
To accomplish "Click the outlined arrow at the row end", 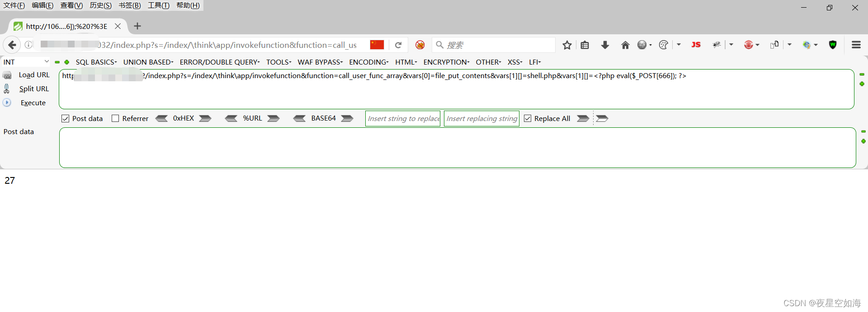I will point(602,118).
